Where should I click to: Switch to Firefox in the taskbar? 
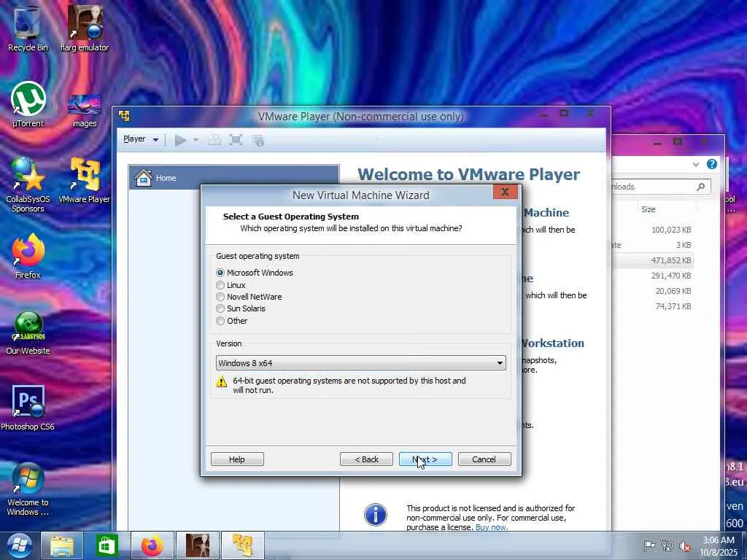pos(152,545)
